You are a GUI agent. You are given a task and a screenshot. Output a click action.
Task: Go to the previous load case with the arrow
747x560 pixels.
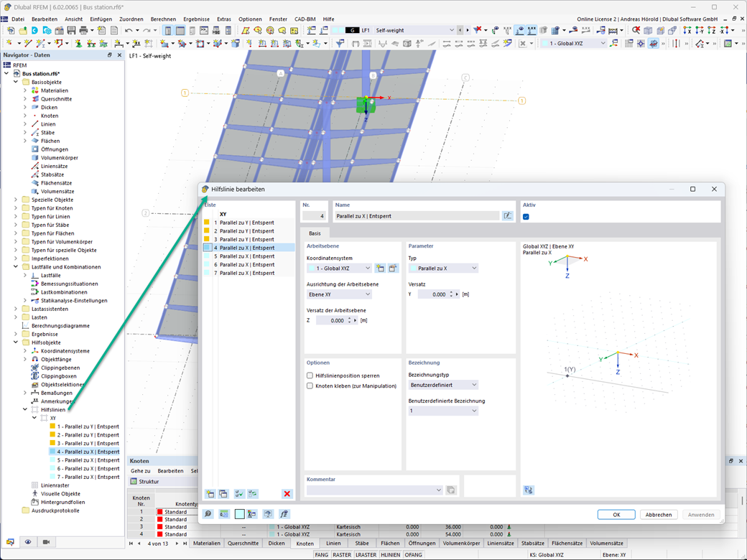(x=460, y=30)
